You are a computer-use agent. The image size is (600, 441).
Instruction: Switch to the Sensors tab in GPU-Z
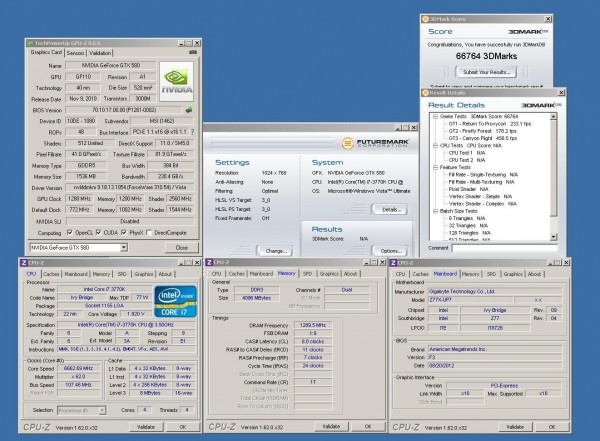(x=75, y=53)
